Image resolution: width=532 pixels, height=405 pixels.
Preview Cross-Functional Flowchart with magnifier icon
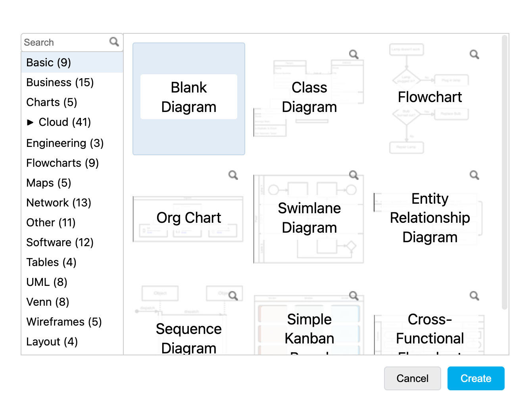pyautogui.click(x=474, y=296)
